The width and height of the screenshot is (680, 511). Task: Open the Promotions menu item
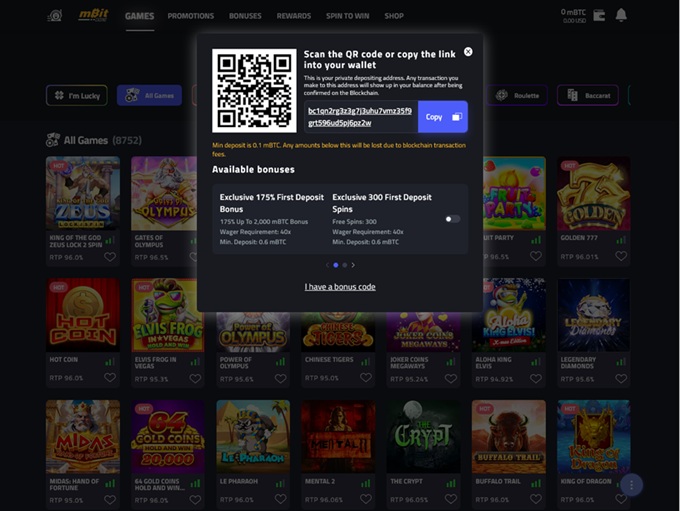(x=190, y=16)
